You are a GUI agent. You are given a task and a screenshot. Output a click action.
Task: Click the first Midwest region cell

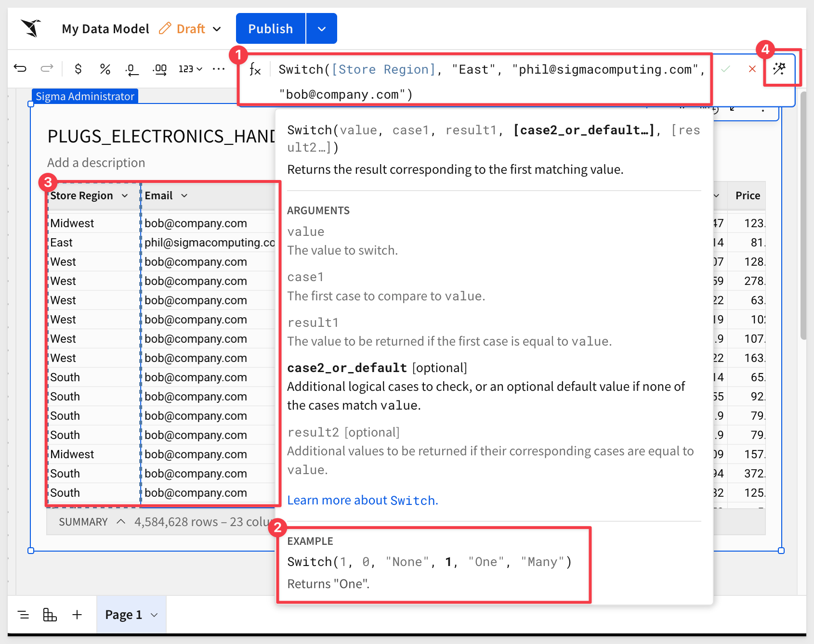pyautogui.click(x=93, y=223)
